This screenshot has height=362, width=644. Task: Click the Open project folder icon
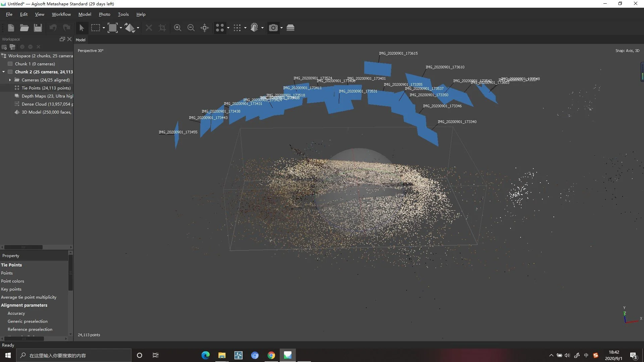[x=24, y=28]
